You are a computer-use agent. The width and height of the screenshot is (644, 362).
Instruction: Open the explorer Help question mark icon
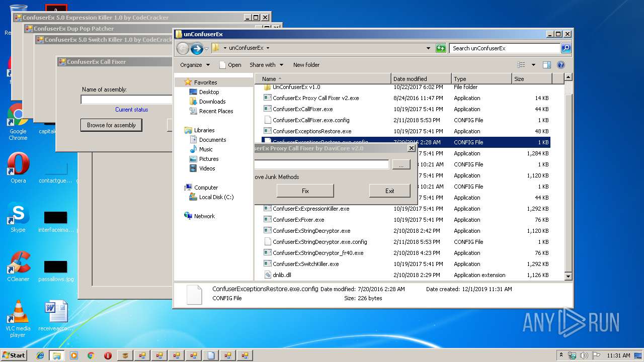(x=561, y=65)
